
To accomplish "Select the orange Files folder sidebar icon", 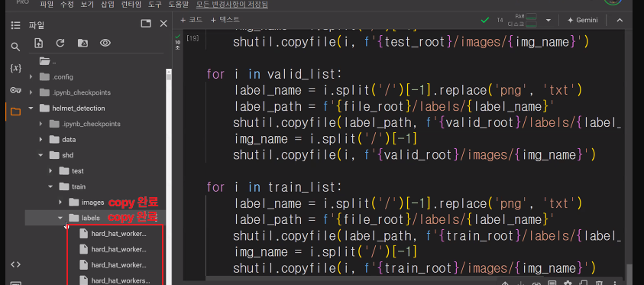I will [x=15, y=112].
